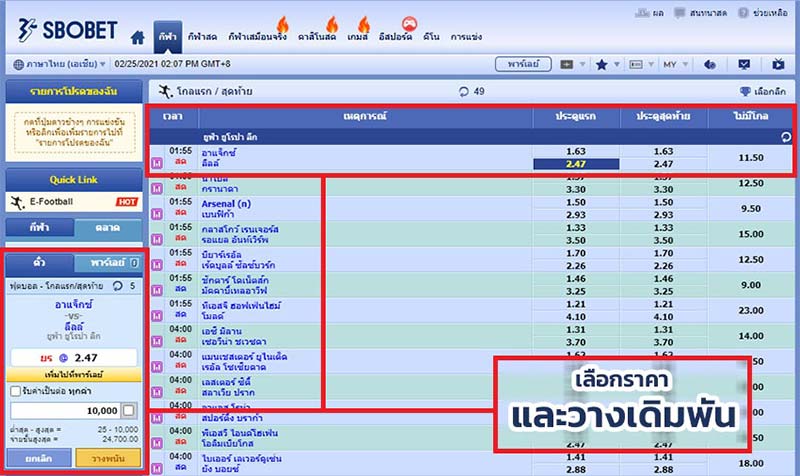
Task: Select the เดี่ยว single bet slip tab
Action: pyautogui.click(x=40, y=263)
